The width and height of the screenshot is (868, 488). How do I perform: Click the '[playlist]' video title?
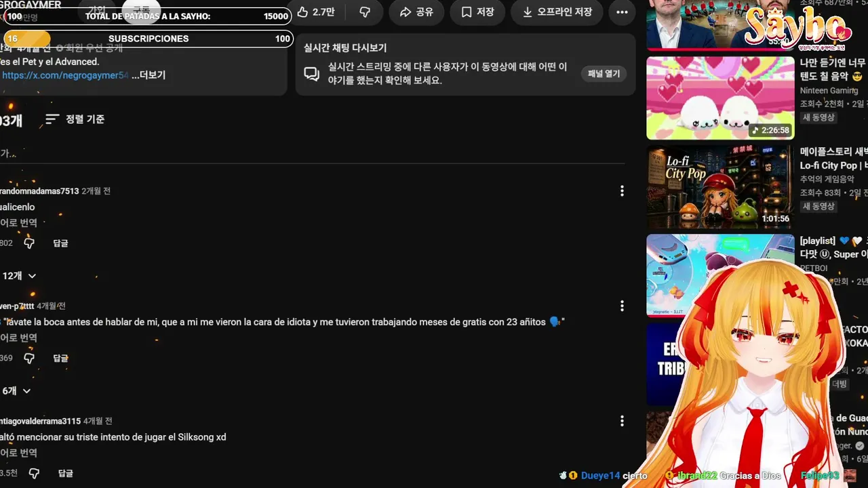833,247
